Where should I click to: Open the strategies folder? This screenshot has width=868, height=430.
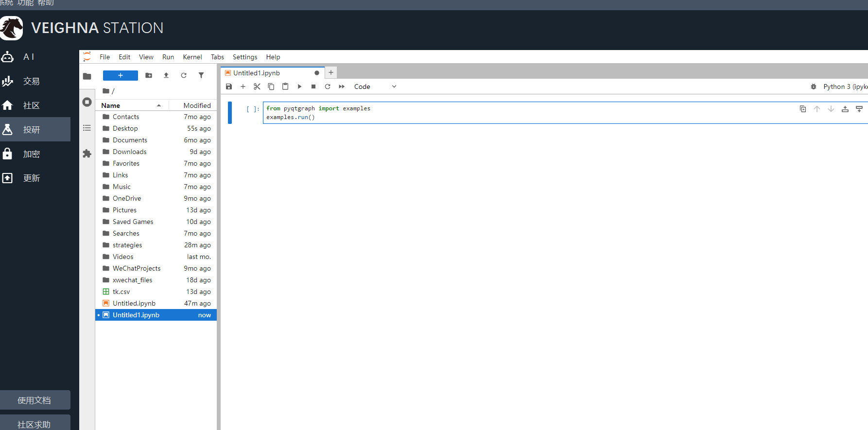(127, 245)
